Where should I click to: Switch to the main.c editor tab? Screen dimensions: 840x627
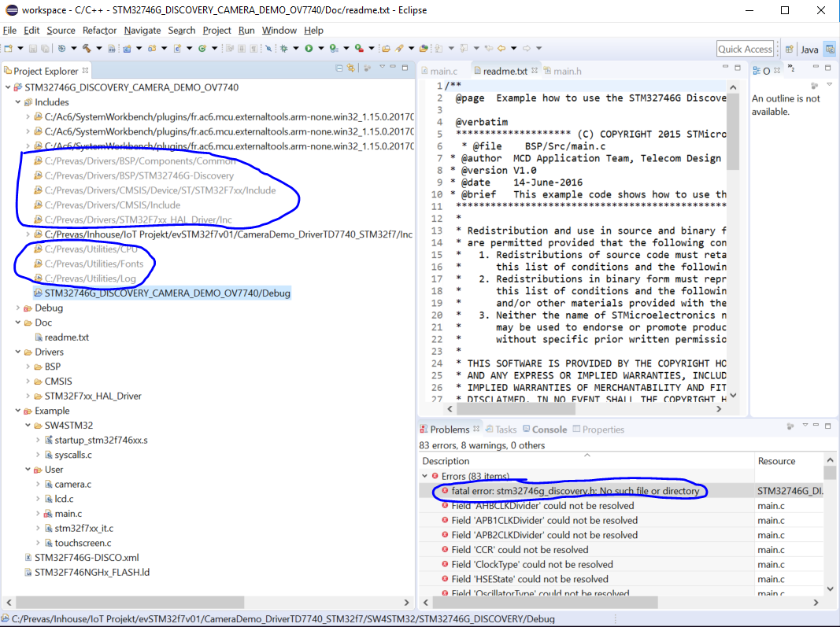tap(443, 71)
